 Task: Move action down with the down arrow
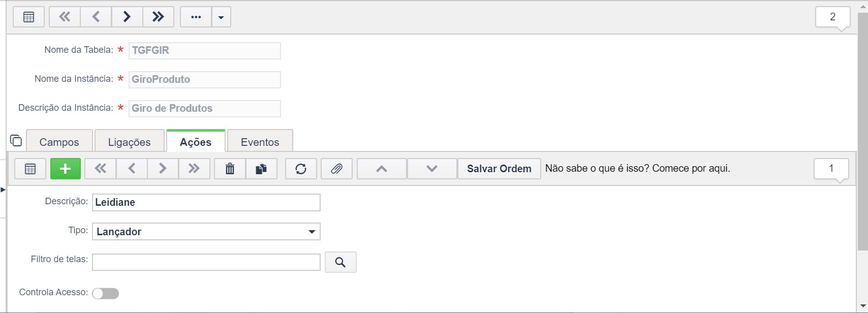431,169
